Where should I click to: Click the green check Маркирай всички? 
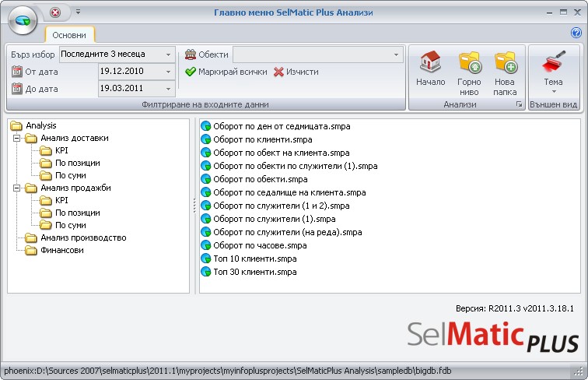coord(226,72)
